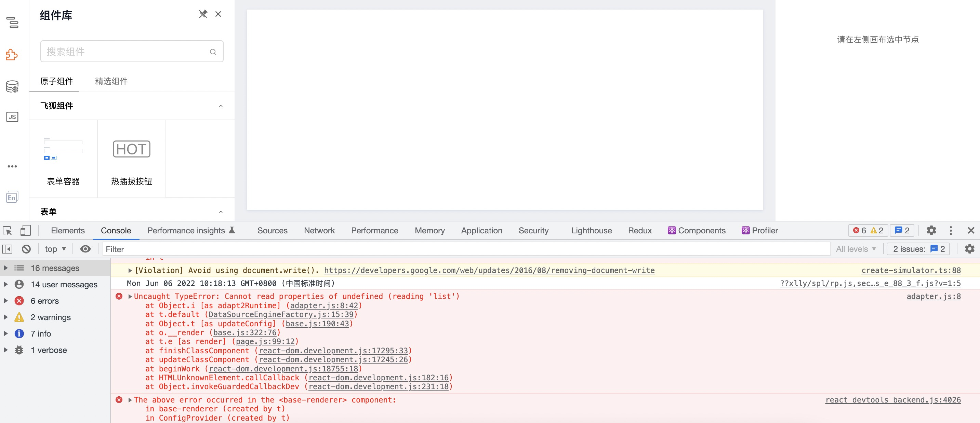The image size is (980, 423).
Task: Follow the removing-document-write article link
Action: pyautogui.click(x=489, y=270)
